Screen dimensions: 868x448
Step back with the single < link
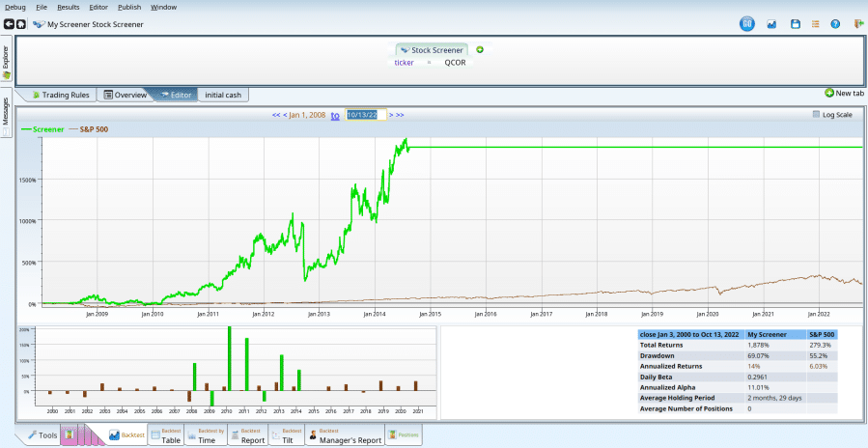285,115
